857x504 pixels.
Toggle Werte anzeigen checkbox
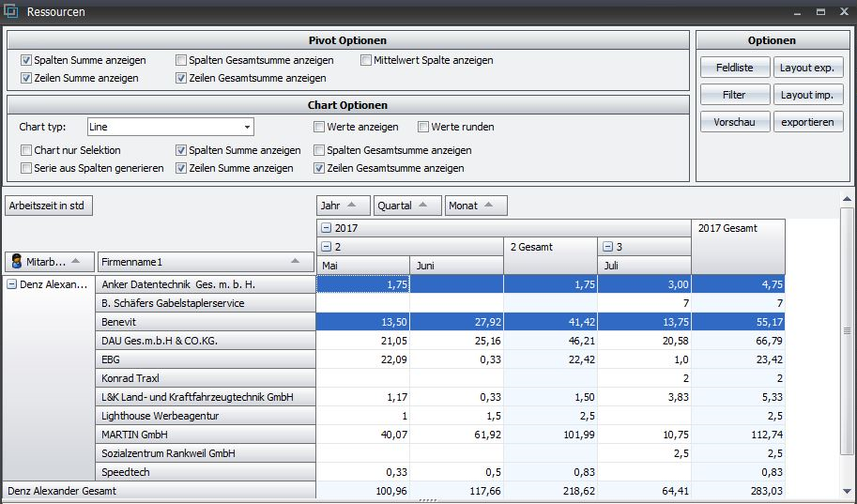tap(319, 127)
